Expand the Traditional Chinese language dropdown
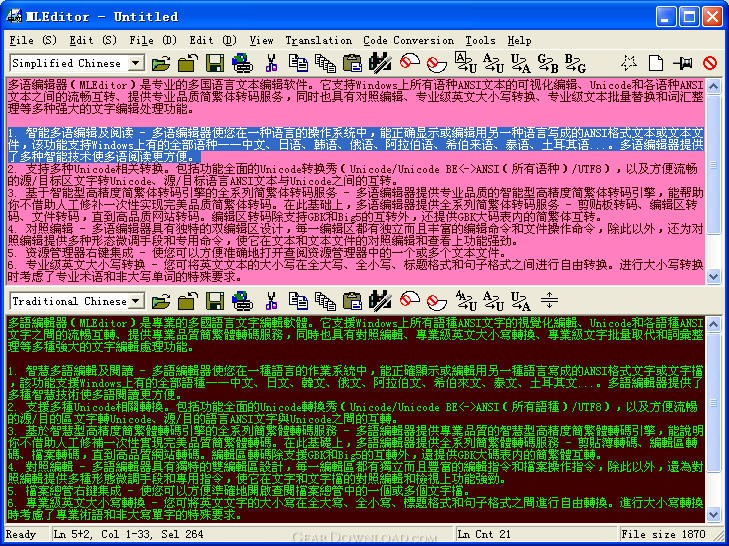 [x=135, y=301]
